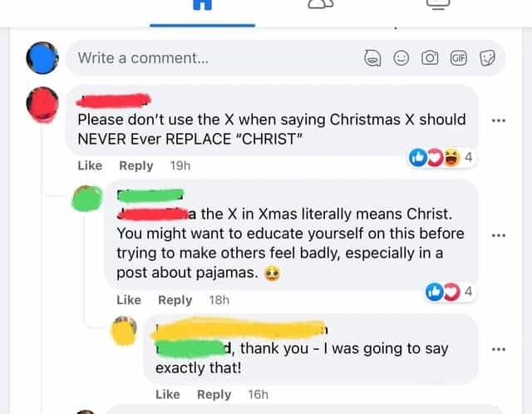Open options menu for the 'X in Xmas' reply
Viewport: 532px width, 414px height.
[x=499, y=235]
